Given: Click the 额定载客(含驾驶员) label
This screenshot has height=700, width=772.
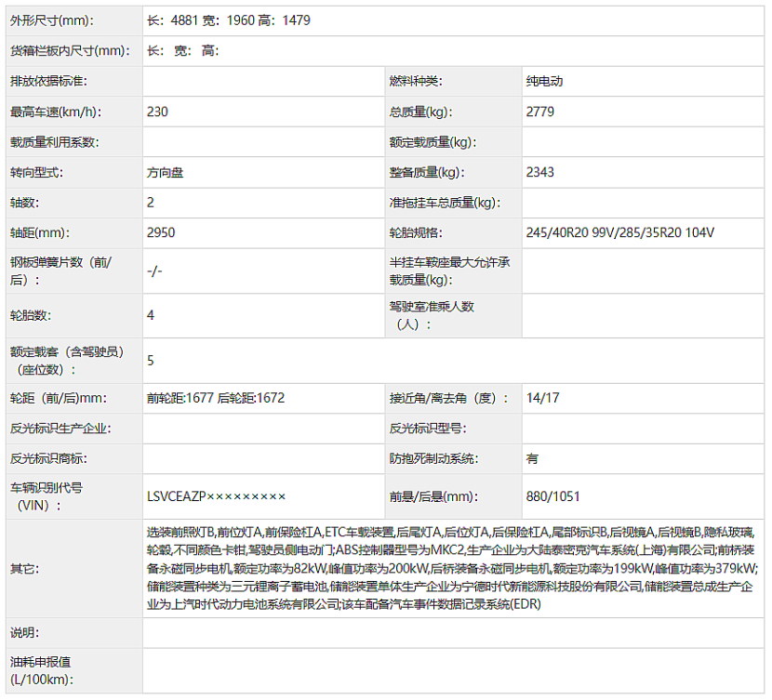Looking at the screenshot, I should point(67,361).
